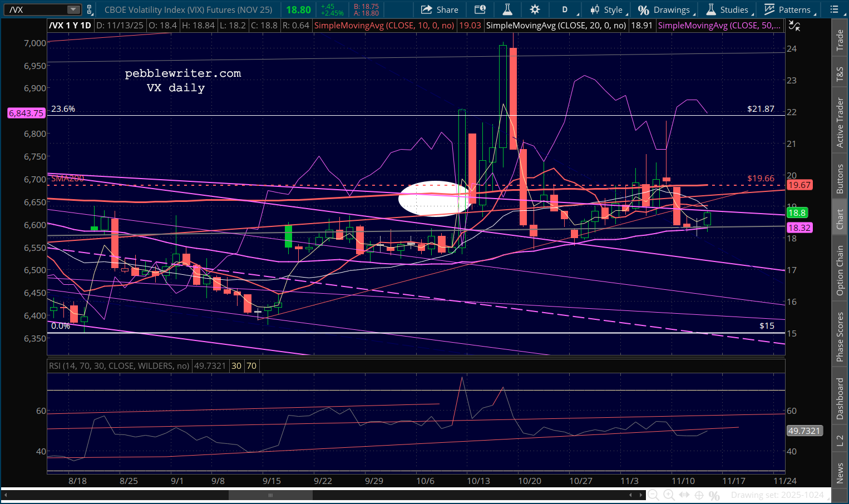The width and height of the screenshot is (849, 504).
Task: Click the CBOE Volatility Index (VIX) Futures title
Action: 189,9
